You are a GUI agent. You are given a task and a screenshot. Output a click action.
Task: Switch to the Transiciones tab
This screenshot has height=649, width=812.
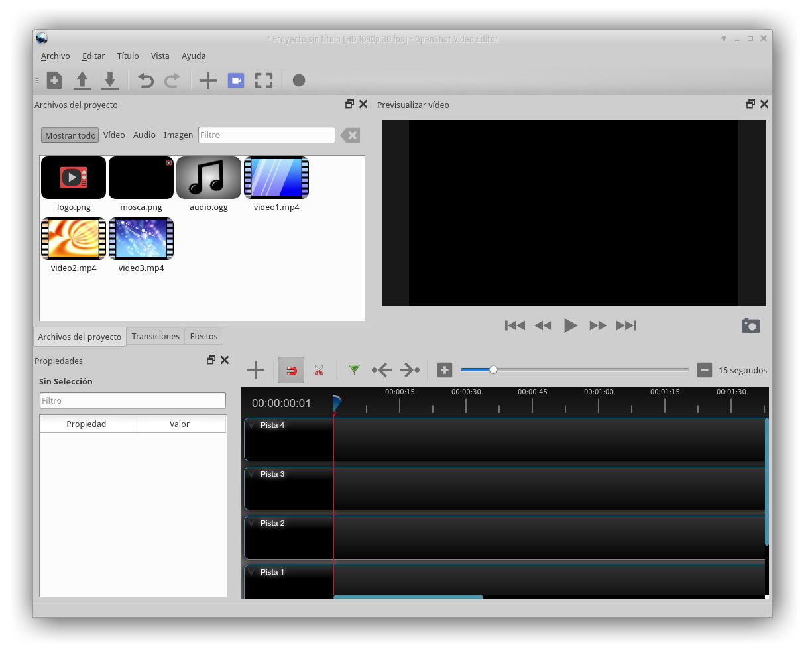point(155,336)
